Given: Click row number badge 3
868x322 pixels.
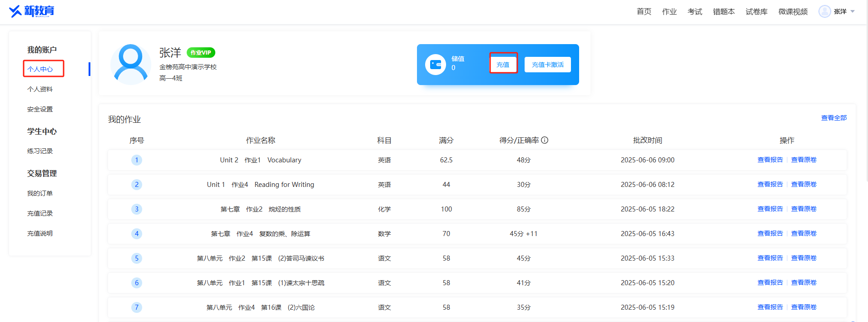Looking at the screenshot, I should [x=137, y=209].
